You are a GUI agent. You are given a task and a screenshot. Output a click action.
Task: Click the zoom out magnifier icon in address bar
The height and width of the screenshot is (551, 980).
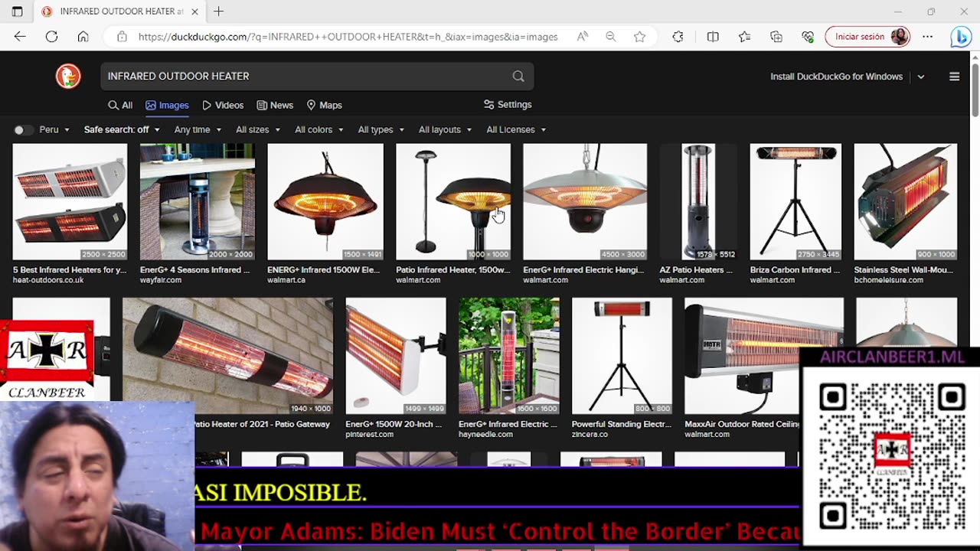coord(611,36)
